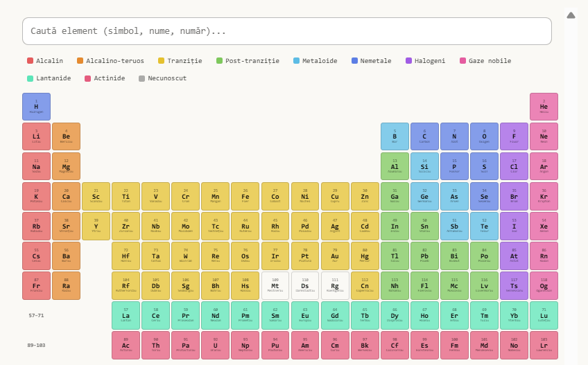This screenshot has width=588, height=365.
Task: Toggle the Gaze nobile legend filter
Action: coord(485,61)
